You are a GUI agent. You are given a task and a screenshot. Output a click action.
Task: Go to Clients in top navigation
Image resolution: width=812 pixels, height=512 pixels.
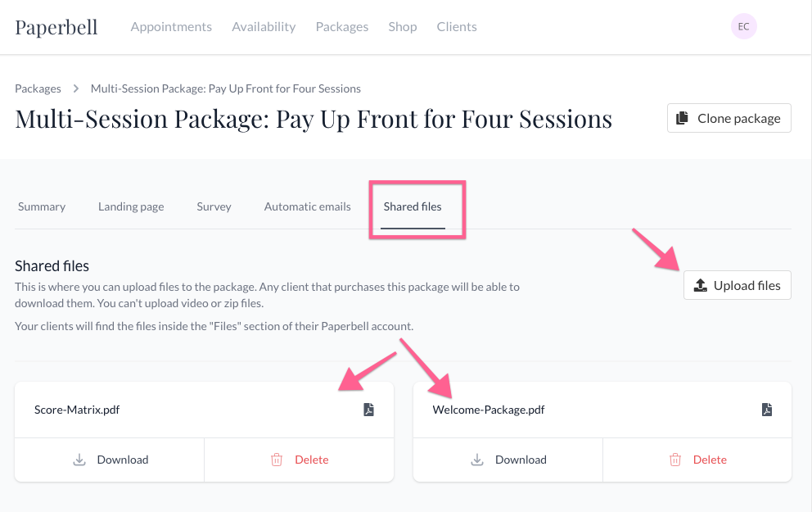(x=457, y=27)
